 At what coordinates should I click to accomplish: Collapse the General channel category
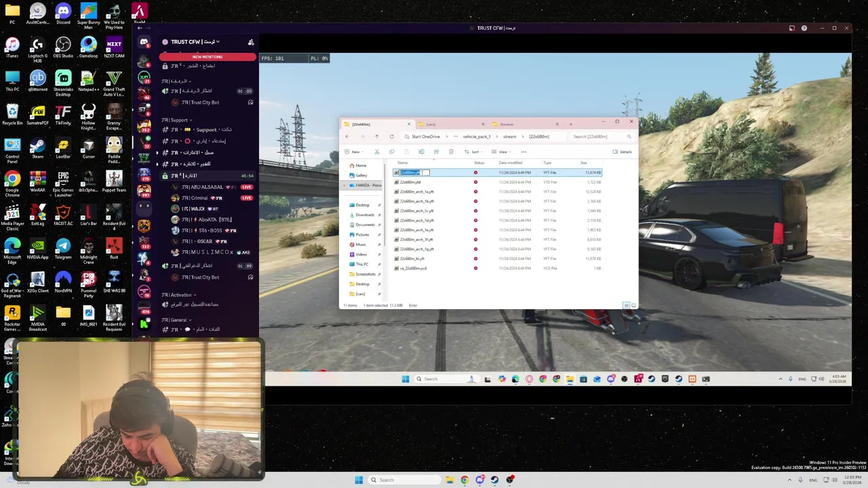point(176,320)
